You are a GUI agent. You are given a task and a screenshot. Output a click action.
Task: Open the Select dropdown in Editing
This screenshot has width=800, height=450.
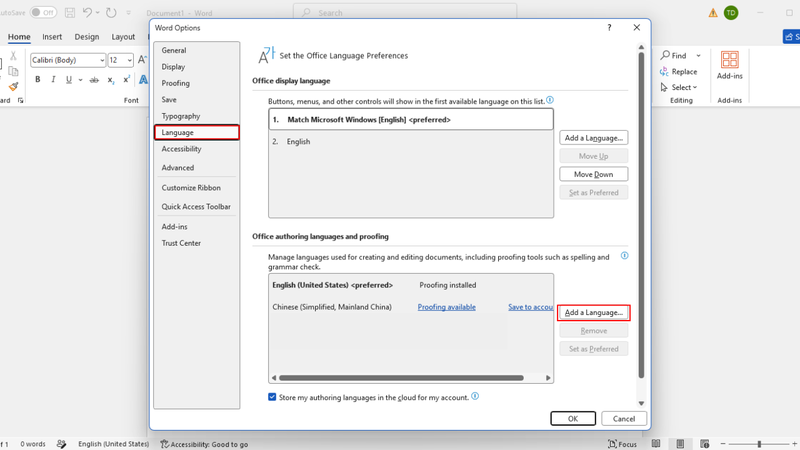[679, 87]
